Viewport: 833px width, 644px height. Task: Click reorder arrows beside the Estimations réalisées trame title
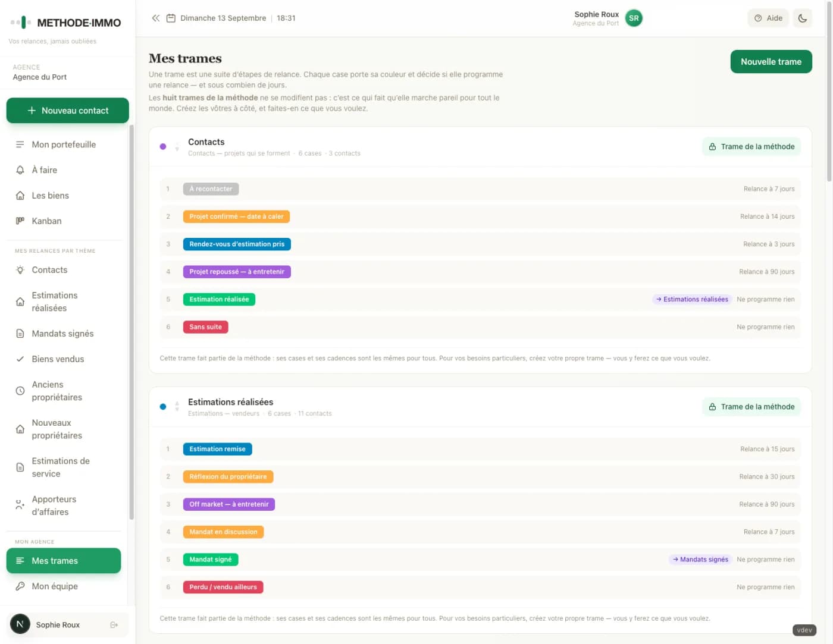coord(177,407)
